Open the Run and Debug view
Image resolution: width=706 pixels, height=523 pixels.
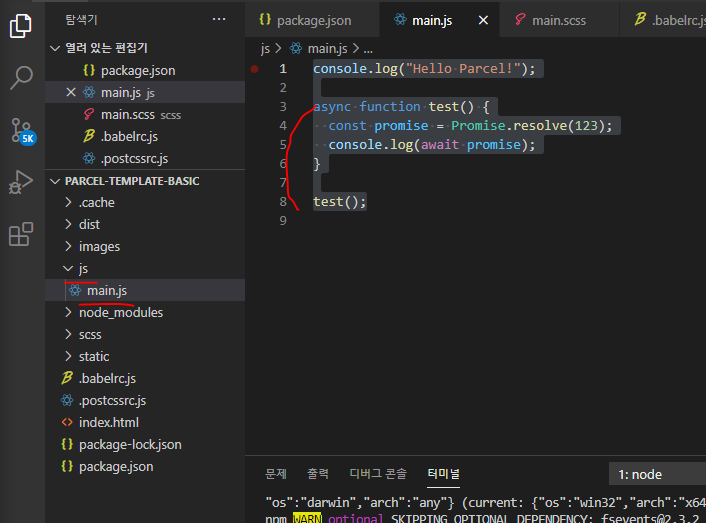click(x=21, y=182)
